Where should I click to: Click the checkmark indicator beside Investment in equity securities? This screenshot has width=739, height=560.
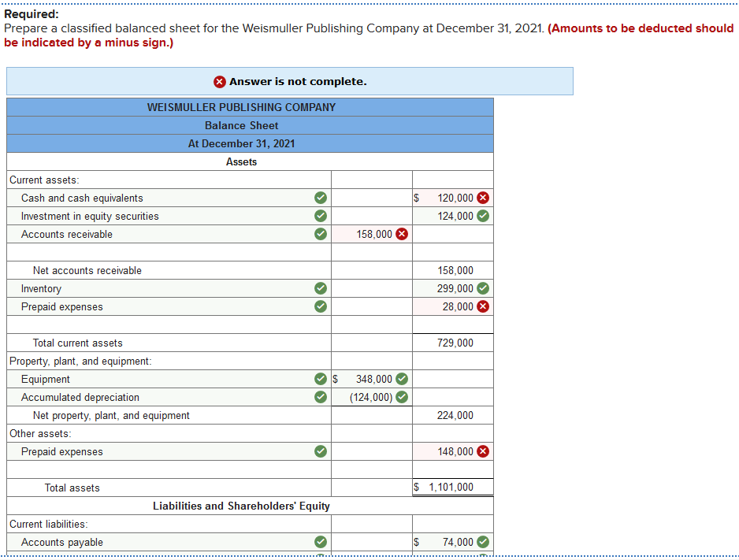click(x=320, y=216)
